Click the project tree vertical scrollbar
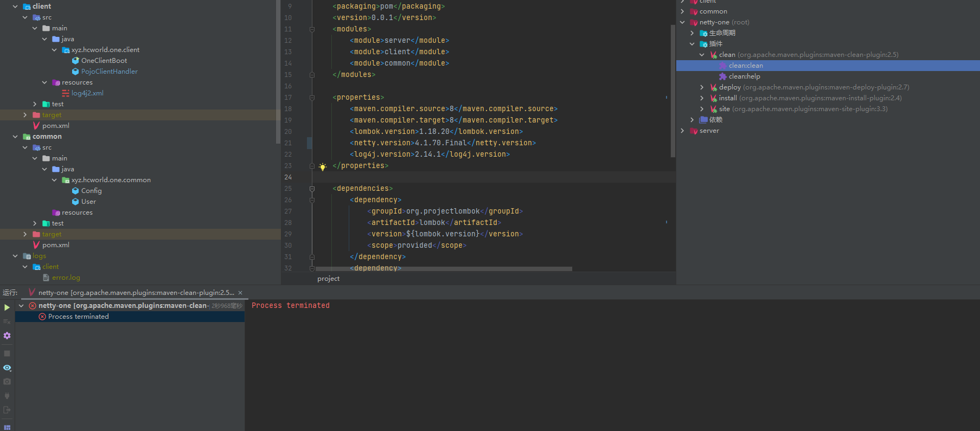 click(x=278, y=70)
